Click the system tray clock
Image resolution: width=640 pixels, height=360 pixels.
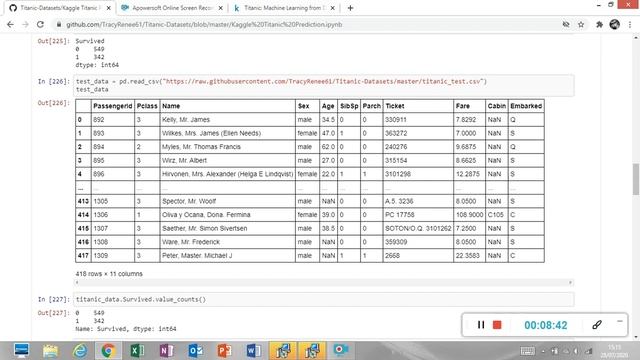[x=614, y=351]
